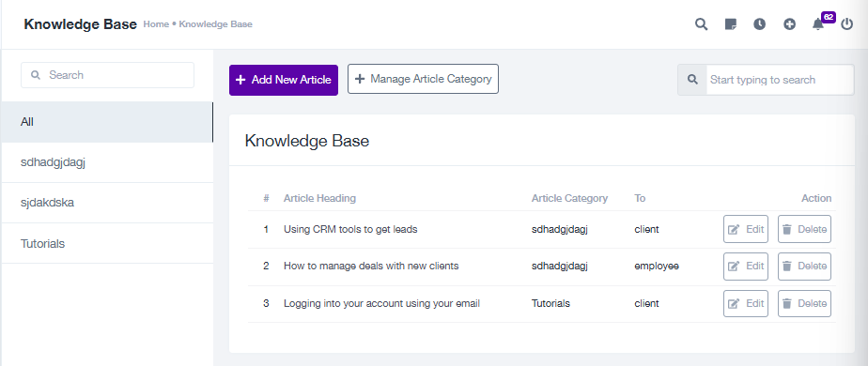
Task: Click the Add New Article button
Action: pyautogui.click(x=284, y=80)
